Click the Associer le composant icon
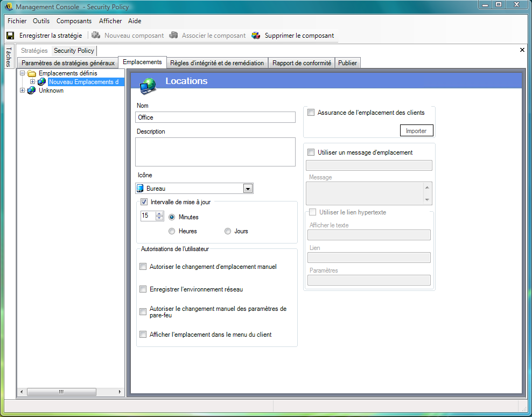The image size is (532, 417). (173, 35)
